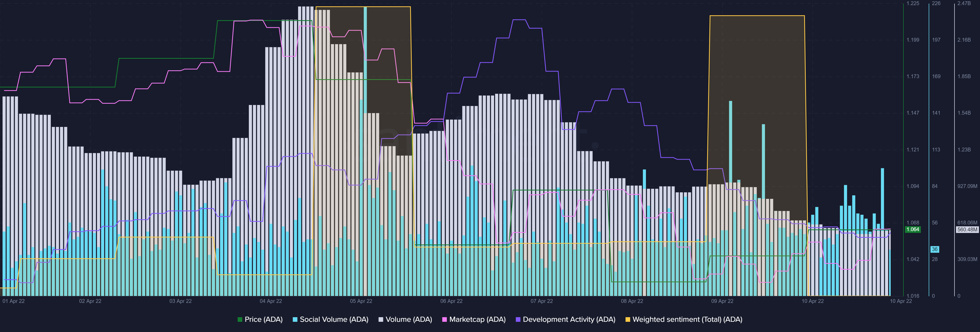Click the purple Development Activity (ADA) legend swatch
The image size is (980, 332).
point(518,319)
